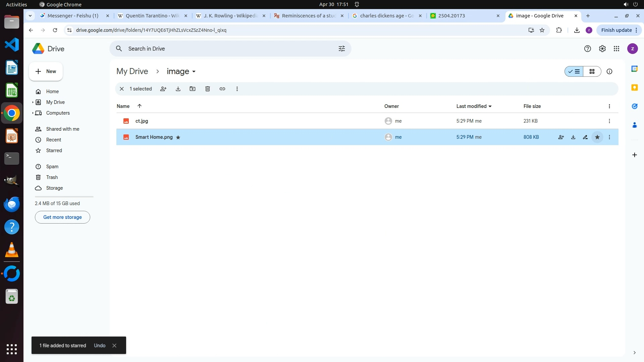Screen dimensions: 644x362
Task: Click Undo in the starred notification
Action: tap(100, 346)
